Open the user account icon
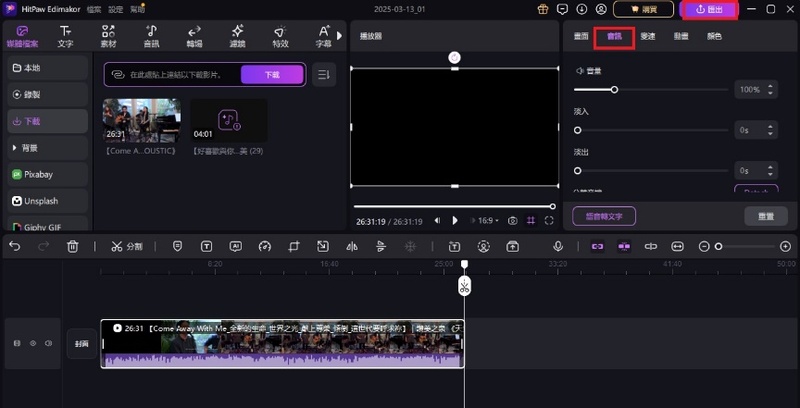 602,9
